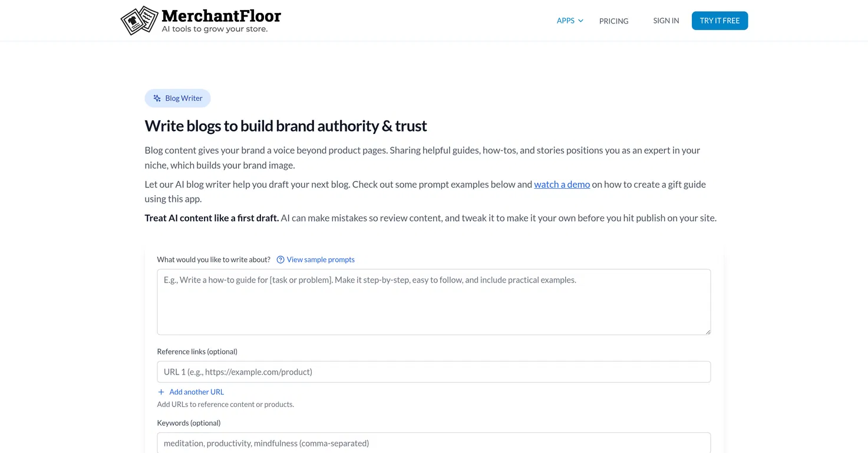Click the 'AI tools to grow your store' tagline

[x=214, y=29]
